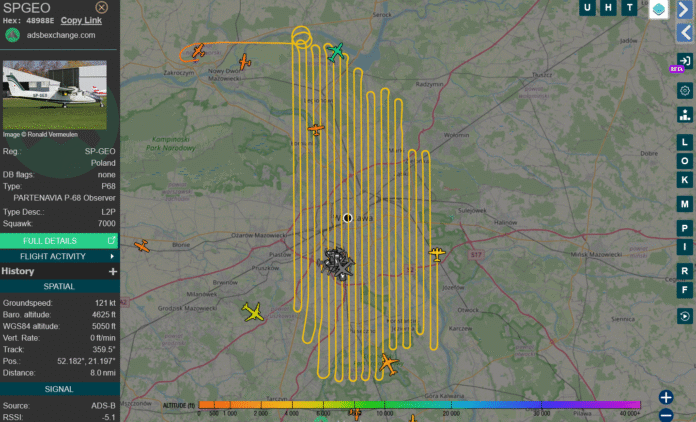Toggle the U button at top
696x422 pixels.
(x=587, y=9)
